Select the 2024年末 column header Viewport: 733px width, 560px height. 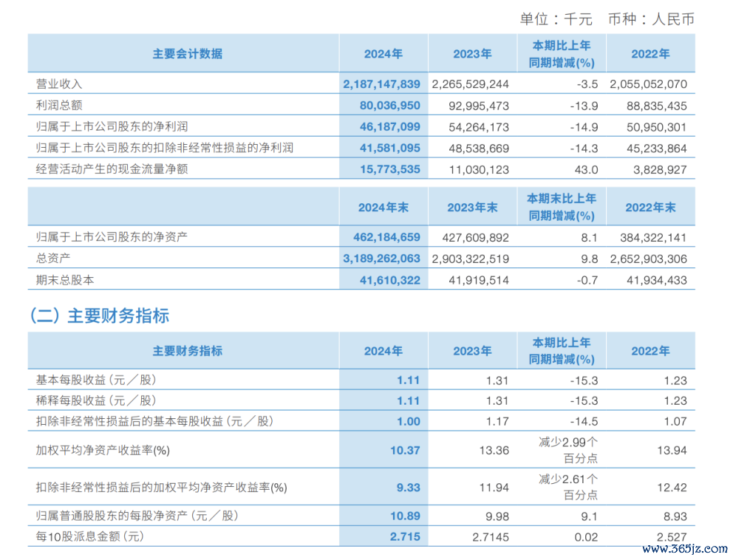click(383, 208)
